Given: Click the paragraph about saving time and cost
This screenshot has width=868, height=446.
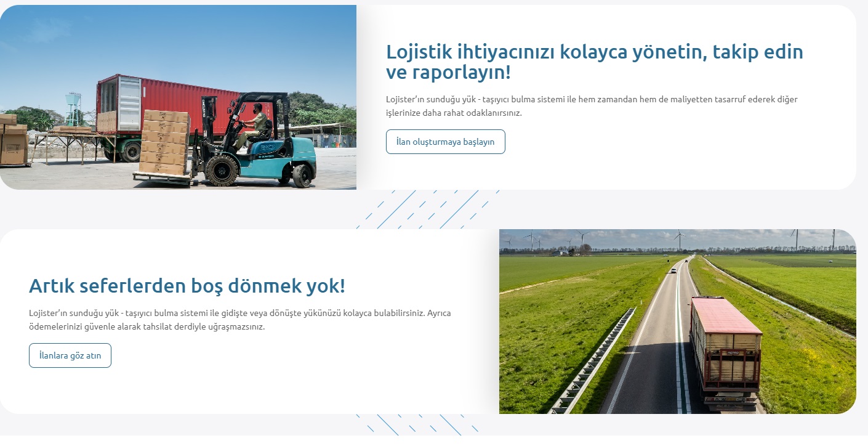Looking at the screenshot, I should coord(591,106).
